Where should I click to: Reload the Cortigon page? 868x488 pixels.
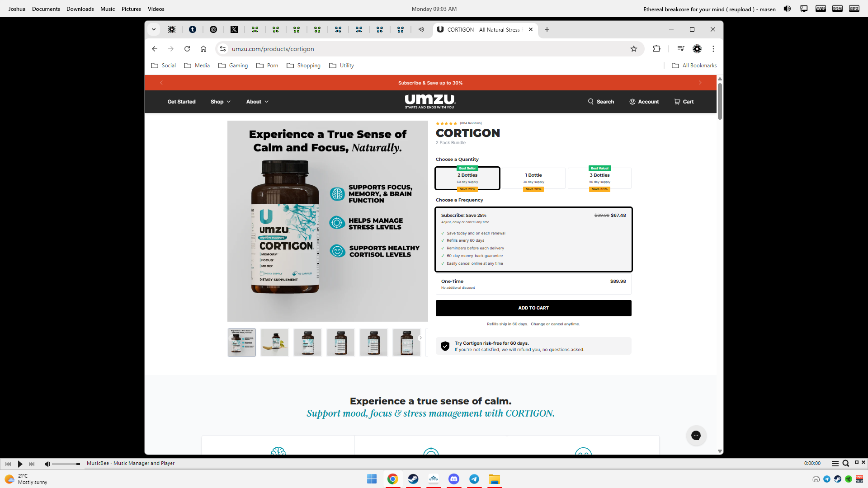pos(187,49)
